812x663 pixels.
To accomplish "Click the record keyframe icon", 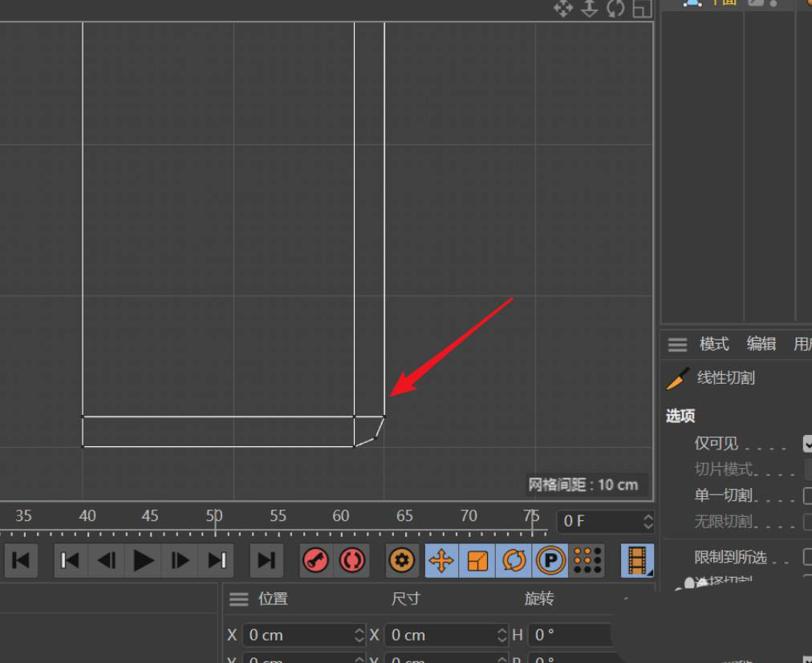I will point(315,560).
